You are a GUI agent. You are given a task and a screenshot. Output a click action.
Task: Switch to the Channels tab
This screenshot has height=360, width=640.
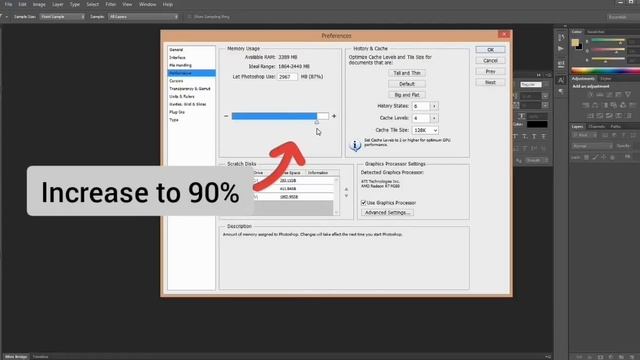click(597, 127)
